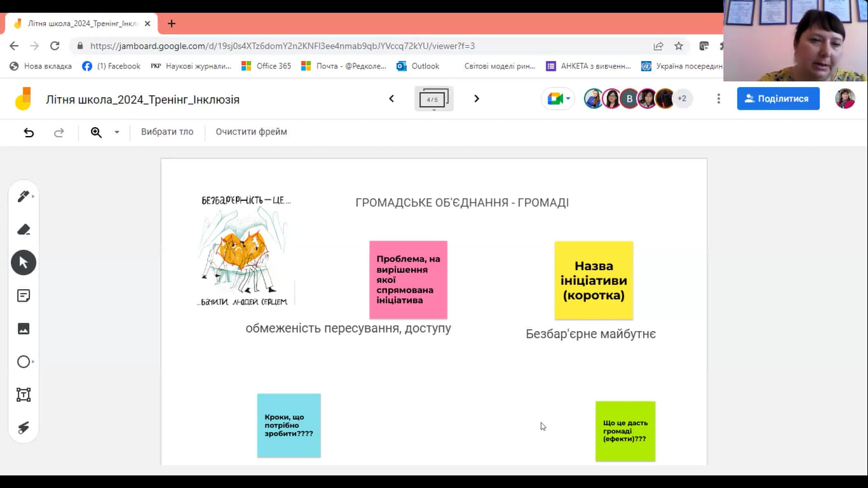Undo the last action
The height and width of the screenshot is (488, 868).
pos(29,132)
